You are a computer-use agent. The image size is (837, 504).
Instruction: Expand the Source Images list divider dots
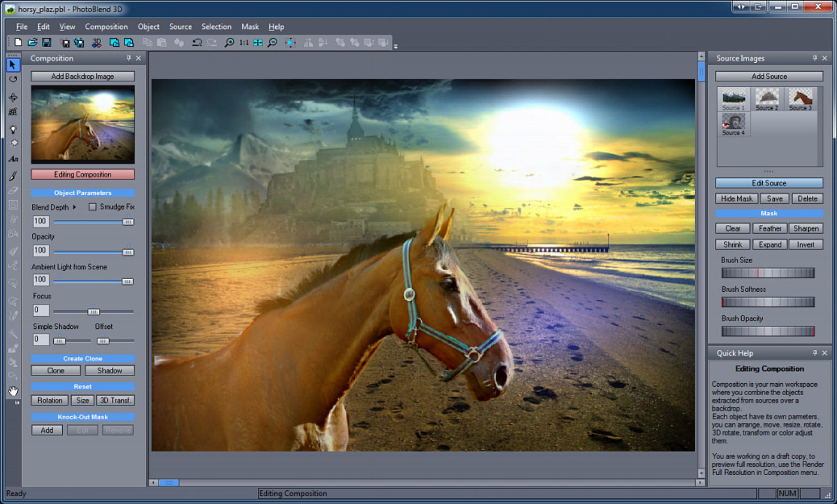(769, 171)
